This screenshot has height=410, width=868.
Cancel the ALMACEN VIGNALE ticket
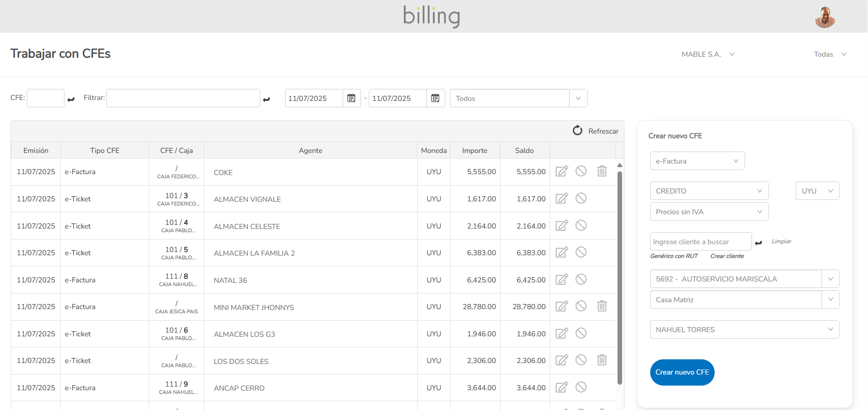581,199
